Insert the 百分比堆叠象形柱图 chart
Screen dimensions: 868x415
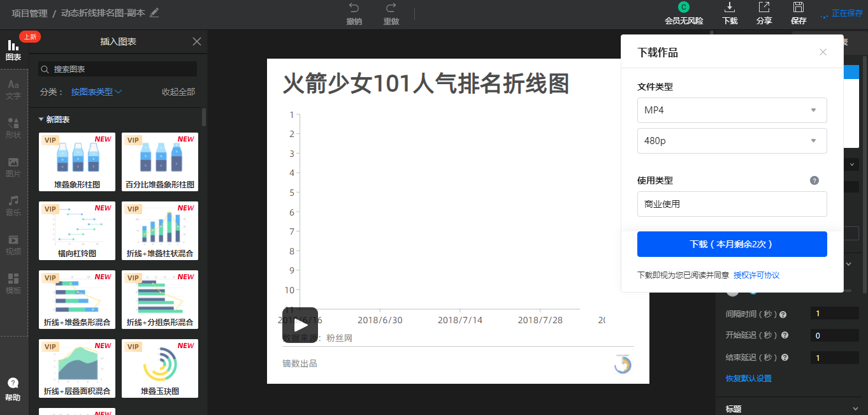pos(160,162)
